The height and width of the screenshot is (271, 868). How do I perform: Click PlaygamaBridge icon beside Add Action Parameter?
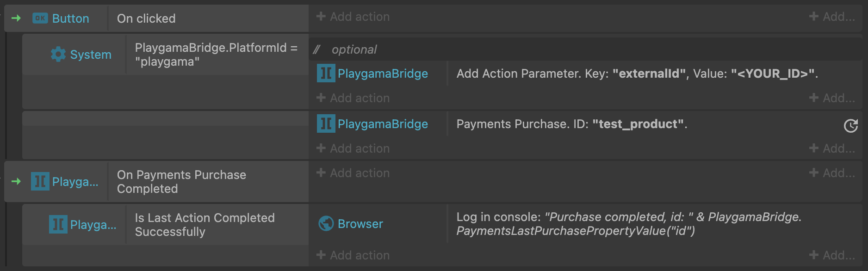point(326,73)
